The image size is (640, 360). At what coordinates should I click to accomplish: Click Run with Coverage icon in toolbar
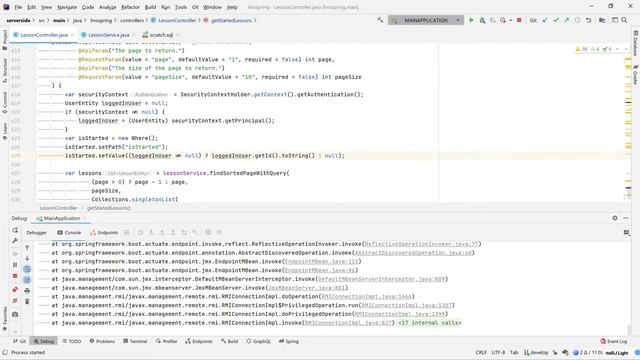click(x=493, y=20)
